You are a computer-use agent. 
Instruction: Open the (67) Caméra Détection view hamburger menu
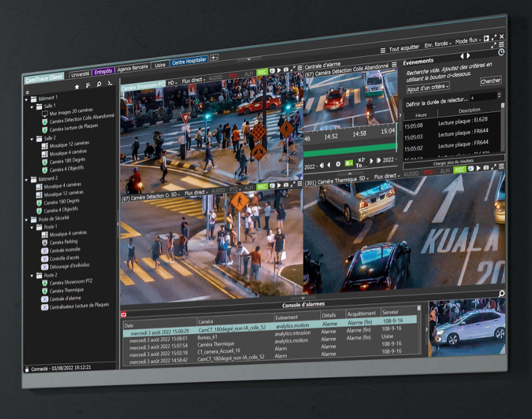pyautogui.click(x=299, y=184)
